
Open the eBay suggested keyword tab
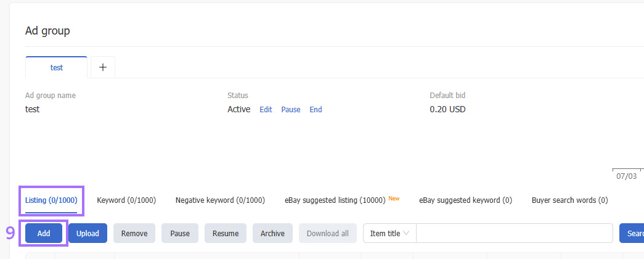point(465,200)
